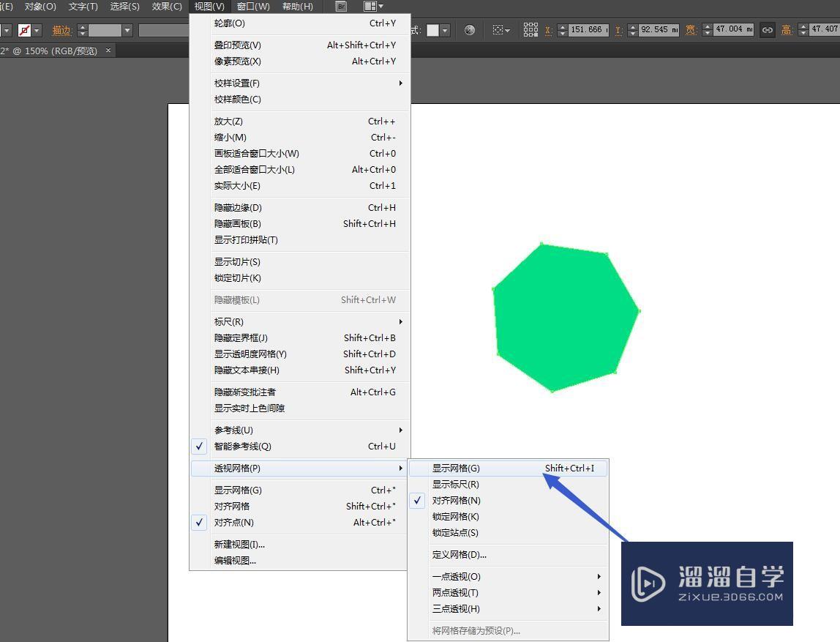
Task: Click the X position value field
Action: pyautogui.click(x=589, y=29)
